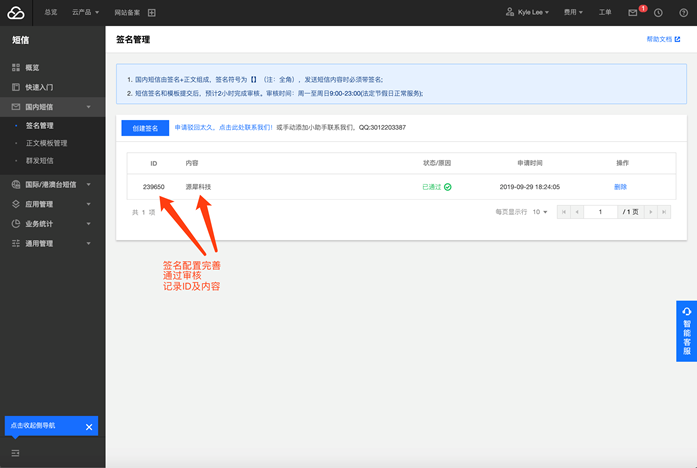Screen dimensions: 697x468
Task: Open the 智能客服 support widget
Action: tap(686, 331)
